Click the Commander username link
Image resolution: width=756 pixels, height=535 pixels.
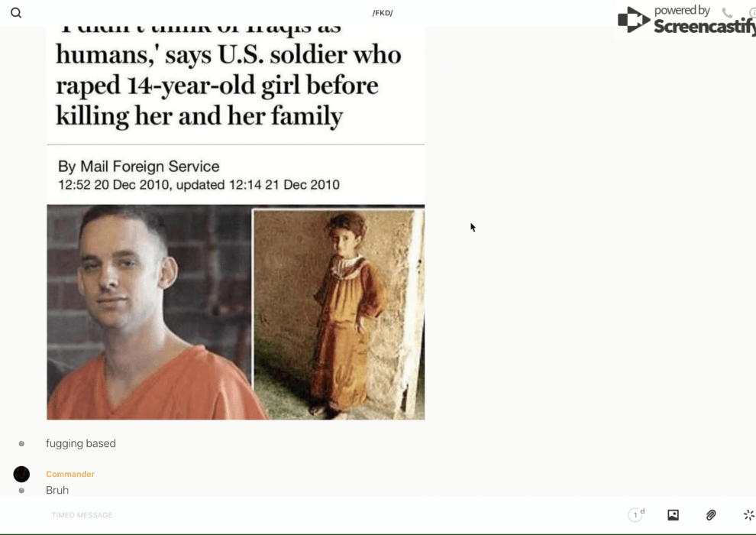[x=70, y=474]
